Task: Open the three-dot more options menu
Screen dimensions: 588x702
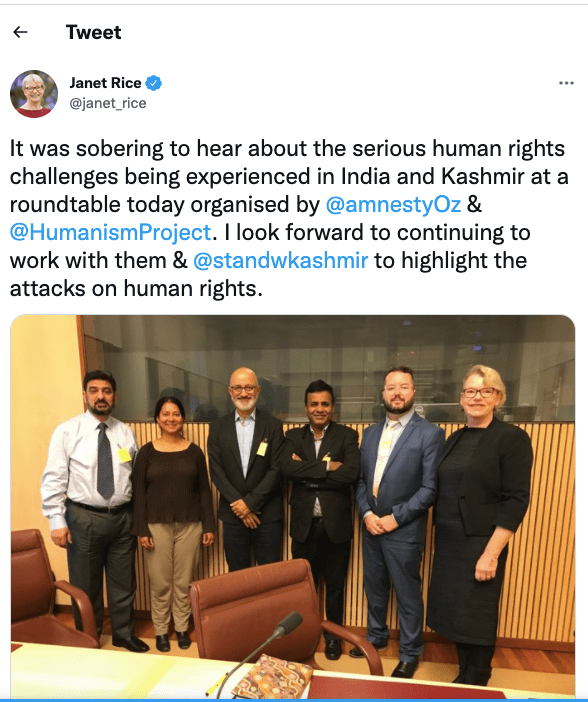Action: click(x=566, y=83)
